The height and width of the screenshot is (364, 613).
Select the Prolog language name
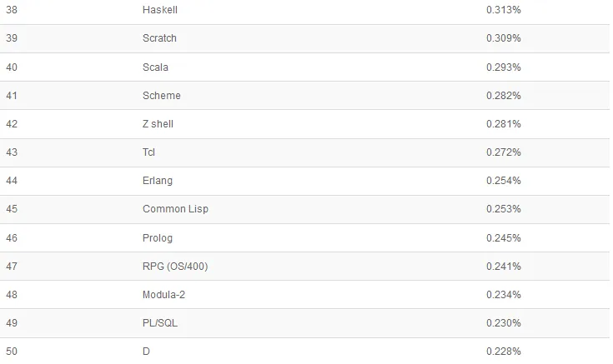click(158, 238)
